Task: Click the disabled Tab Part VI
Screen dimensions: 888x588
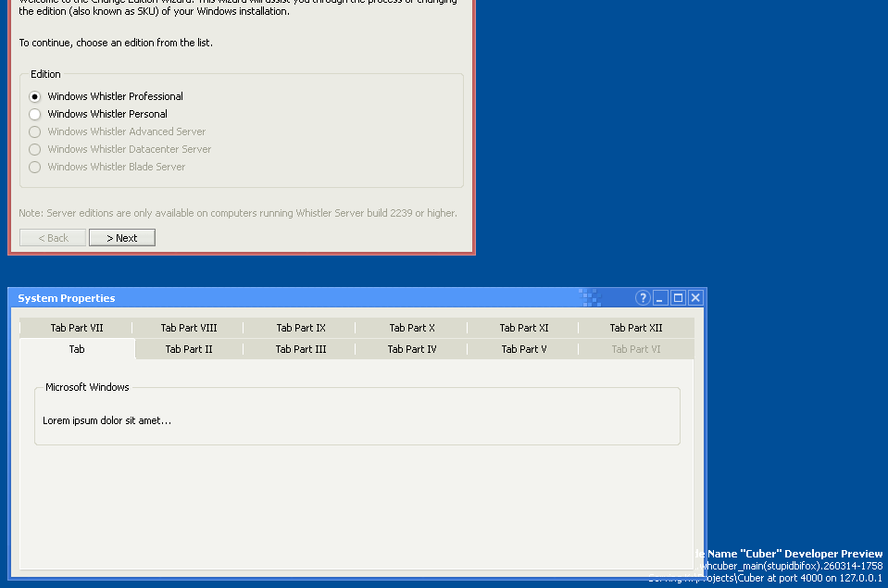Action: 636,349
